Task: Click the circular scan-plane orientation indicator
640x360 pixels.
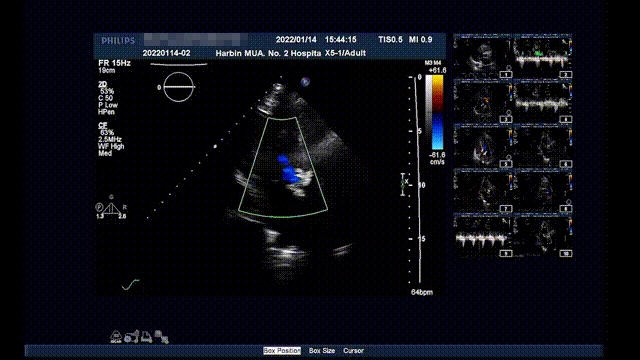Action: pyautogui.click(x=178, y=87)
